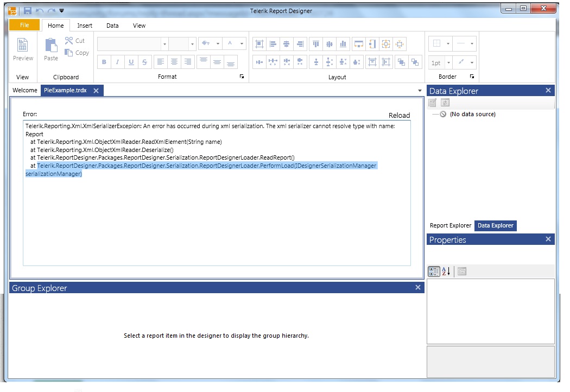
Task: Click the Reload link
Action: point(399,115)
